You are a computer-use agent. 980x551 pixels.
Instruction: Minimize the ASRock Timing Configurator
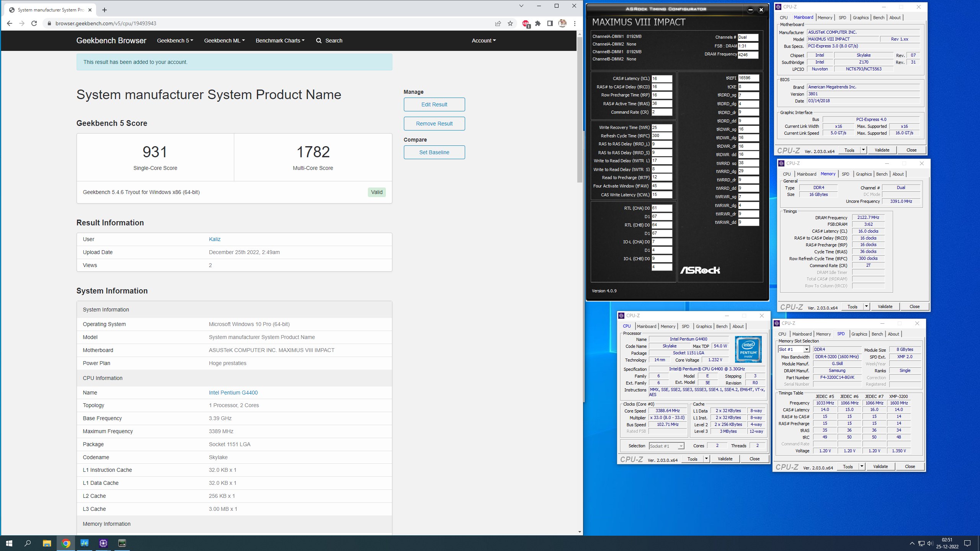pos(750,10)
